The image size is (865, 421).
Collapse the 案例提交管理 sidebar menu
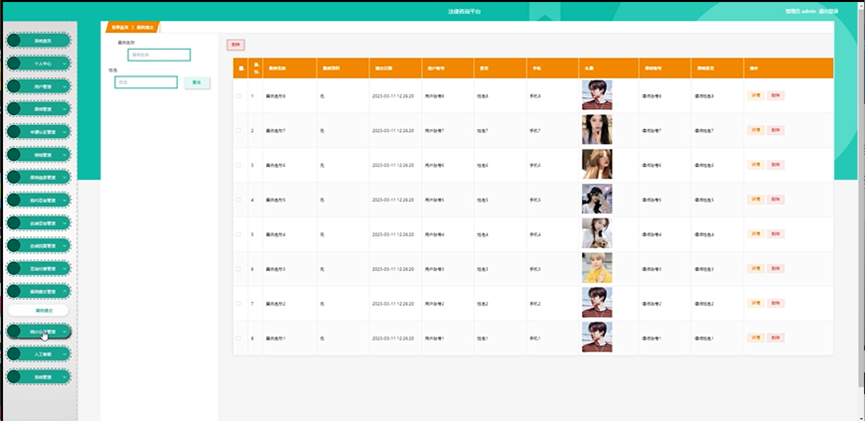coord(39,291)
